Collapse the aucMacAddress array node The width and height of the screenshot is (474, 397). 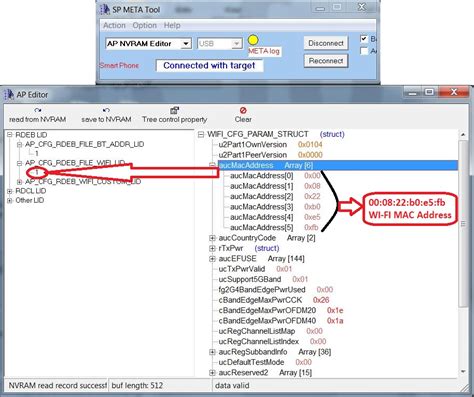coord(212,165)
